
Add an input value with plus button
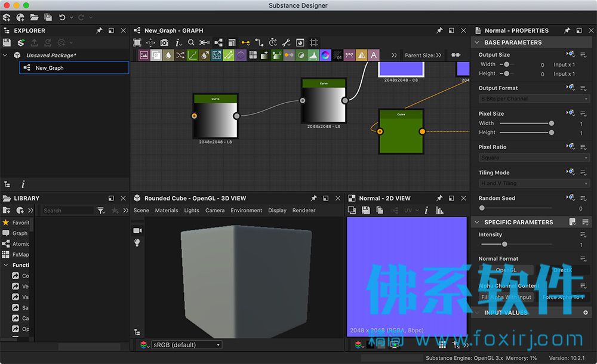[x=586, y=312]
